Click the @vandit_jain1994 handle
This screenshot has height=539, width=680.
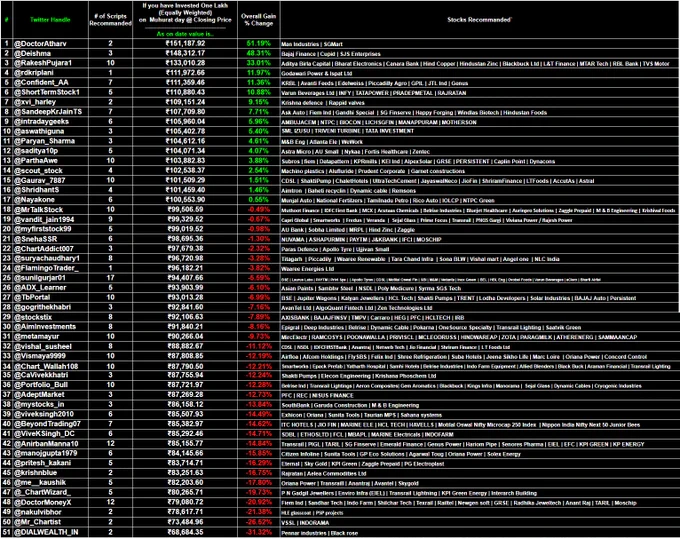44,219
